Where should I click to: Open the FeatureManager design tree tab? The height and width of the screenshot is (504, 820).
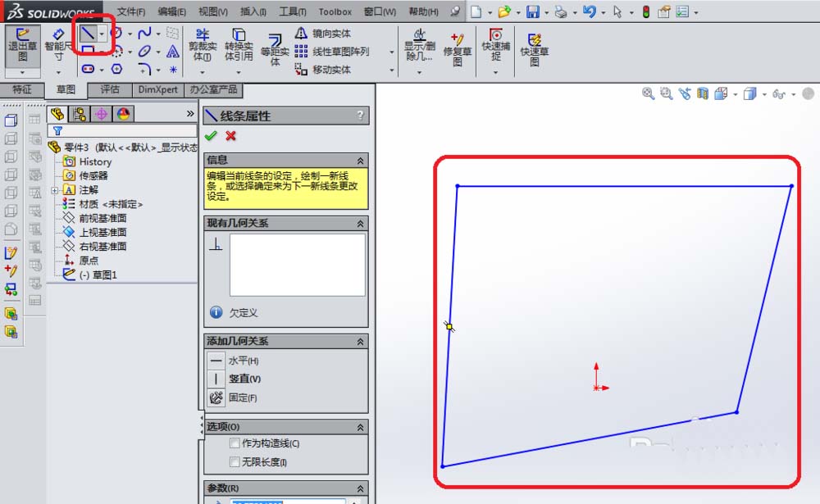[x=57, y=114]
